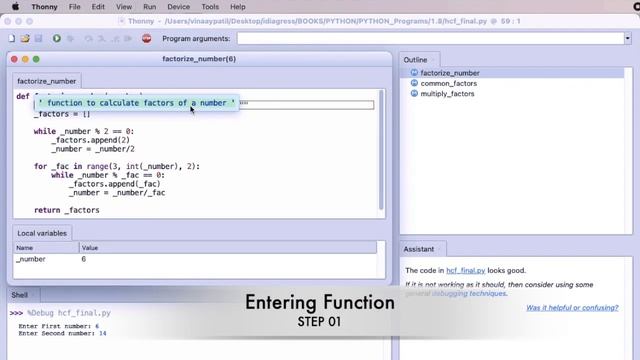Select common_factors in the Outline
Screen dimensions: 640x360
449,83
